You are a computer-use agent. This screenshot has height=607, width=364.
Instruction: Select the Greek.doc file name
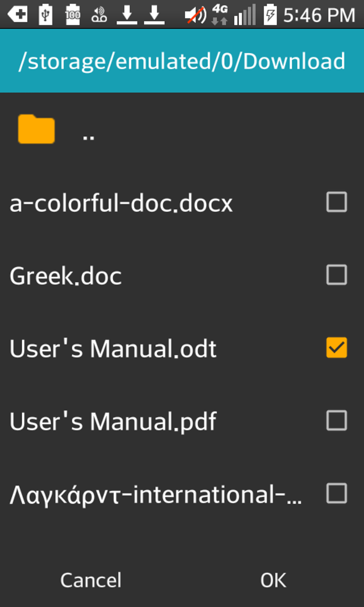66,276
